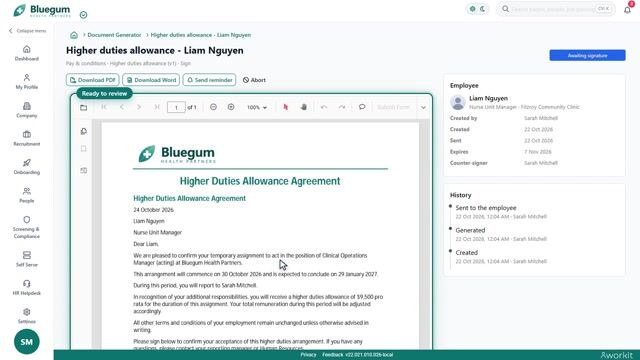Jump to last page in viewer
Viewport: 640px width, 360px height.
click(157, 107)
